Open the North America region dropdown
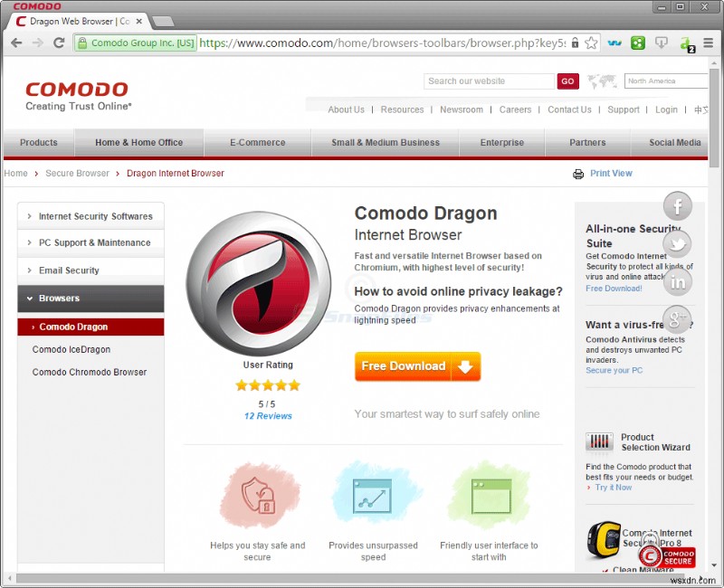 666,81
